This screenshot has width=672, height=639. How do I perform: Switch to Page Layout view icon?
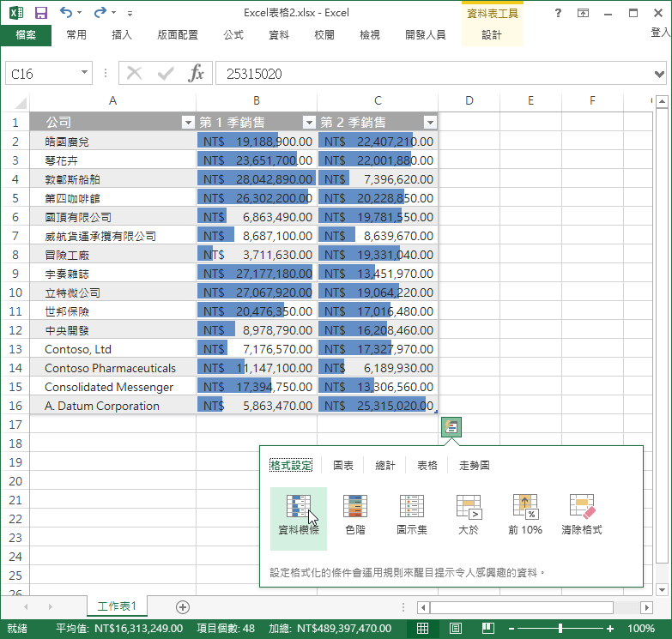tap(455, 629)
